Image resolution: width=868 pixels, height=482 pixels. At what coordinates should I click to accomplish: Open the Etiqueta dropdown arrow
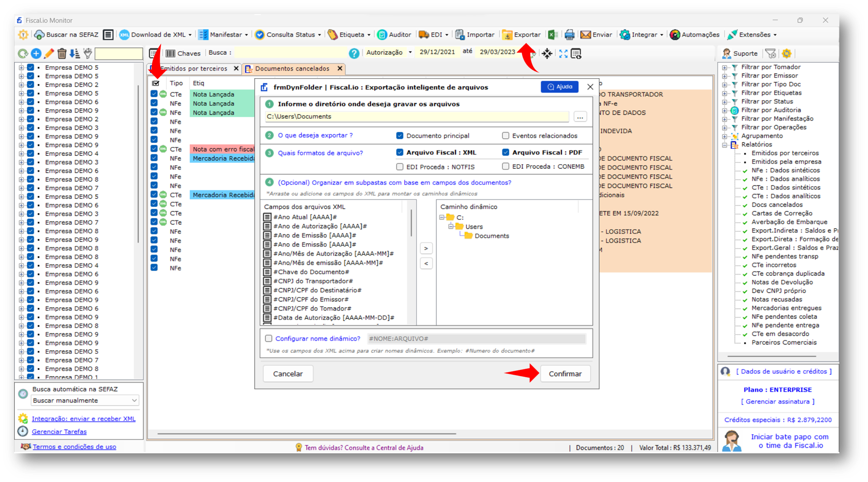(369, 35)
